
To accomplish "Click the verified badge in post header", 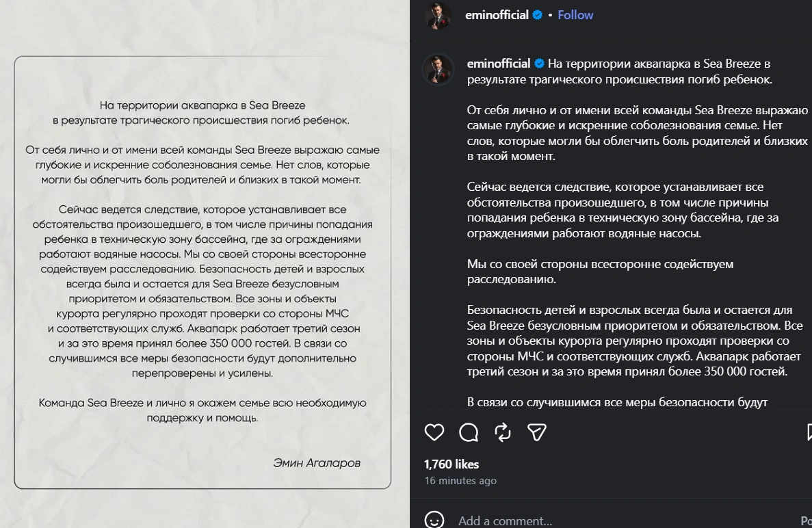I will (538, 15).
